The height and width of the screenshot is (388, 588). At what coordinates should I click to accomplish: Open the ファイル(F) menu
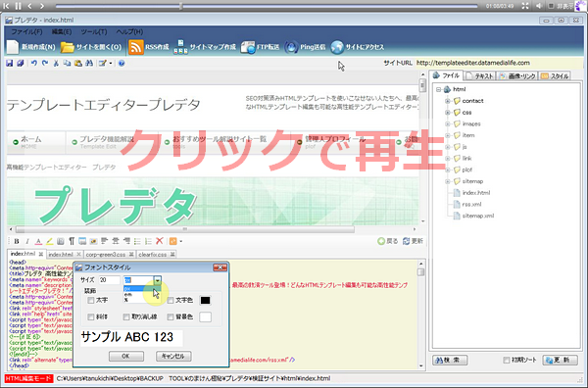point(26,32)
